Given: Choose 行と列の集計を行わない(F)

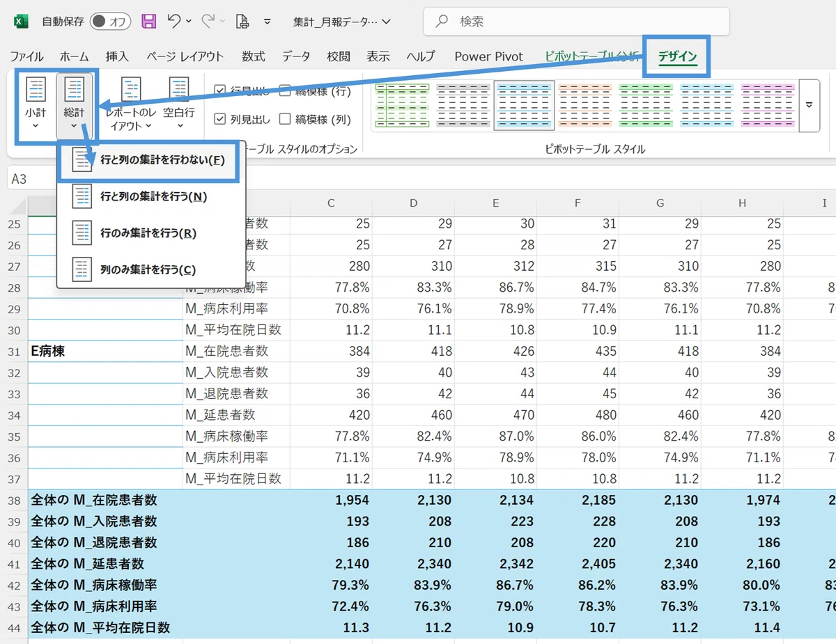Looking at the screenshot, I should tap(151, 160).
